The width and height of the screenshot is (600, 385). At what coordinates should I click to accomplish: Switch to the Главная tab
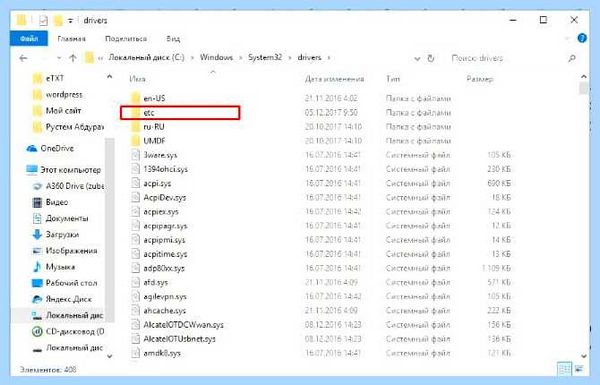coord(72,39)
